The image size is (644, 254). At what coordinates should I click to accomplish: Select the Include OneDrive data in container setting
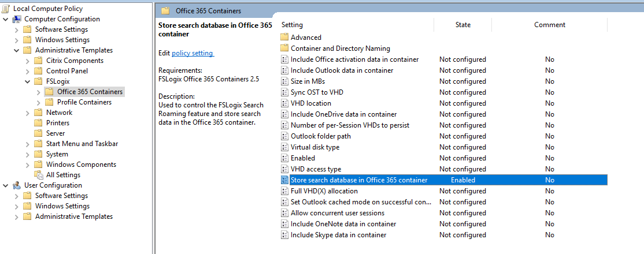(343, 114)
